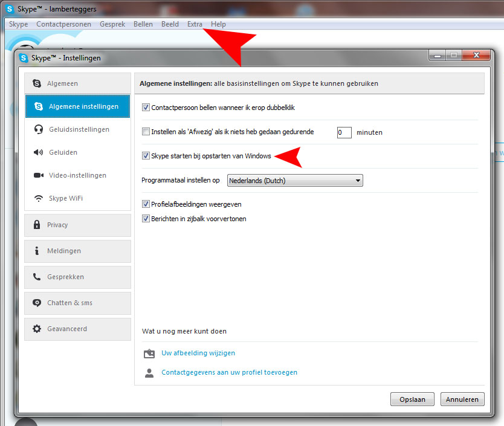Open the Uw afbeelding wijzigen link

click(x=198, y=353)
